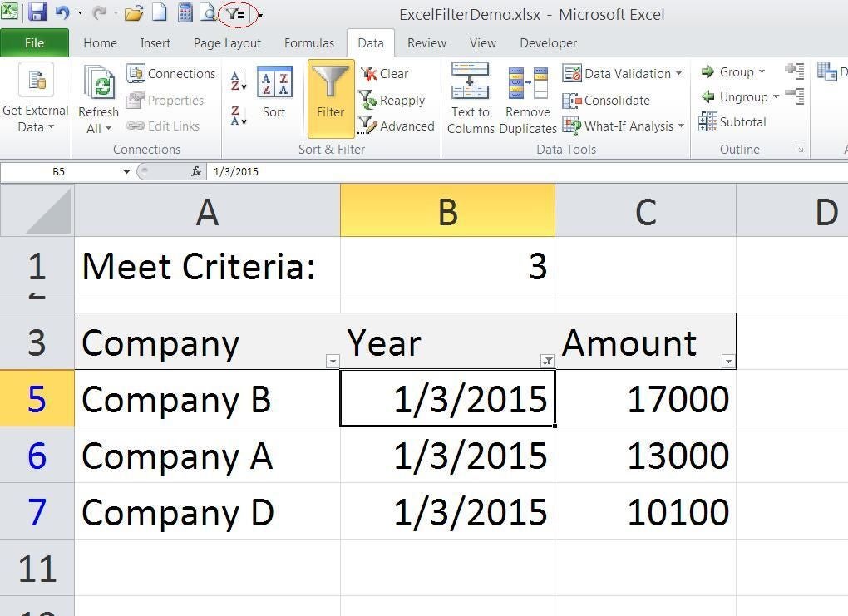
Task: Open the calculator icon in quick access toolbar
Action: coord(185,13)
